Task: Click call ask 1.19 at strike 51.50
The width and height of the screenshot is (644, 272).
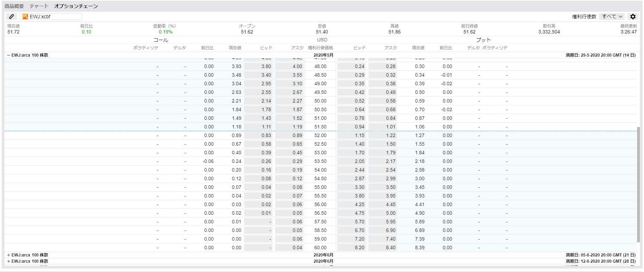Action: [289, 127]
